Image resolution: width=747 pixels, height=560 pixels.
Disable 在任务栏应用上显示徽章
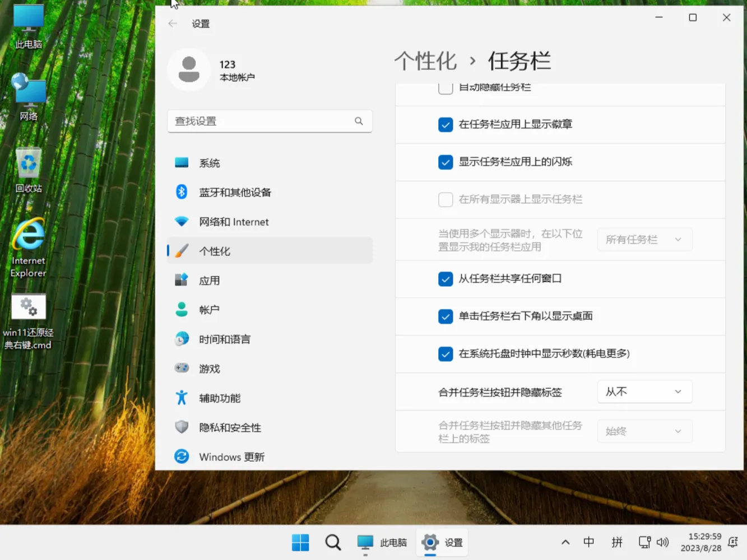click(x=446, y=124)
